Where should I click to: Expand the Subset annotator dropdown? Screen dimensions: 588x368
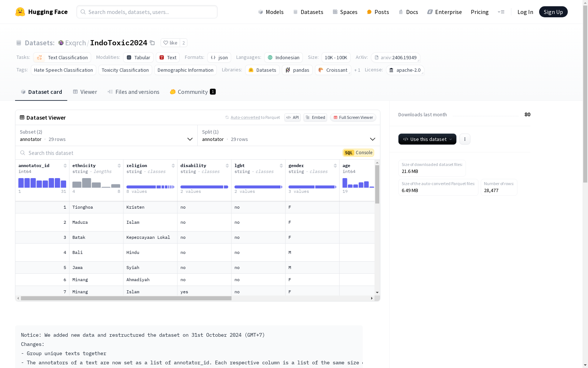click(x=106, y=135)
